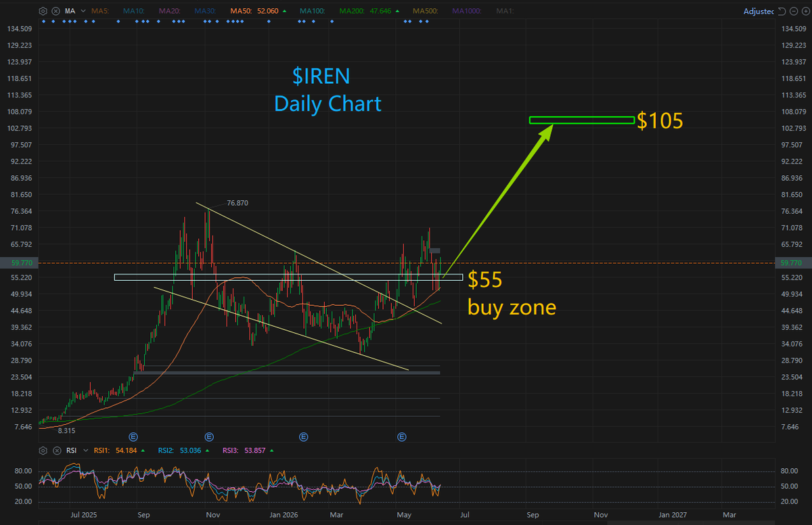Select the MA100 legend label
The width and height of the screenshot is (812, 525).
312,11
